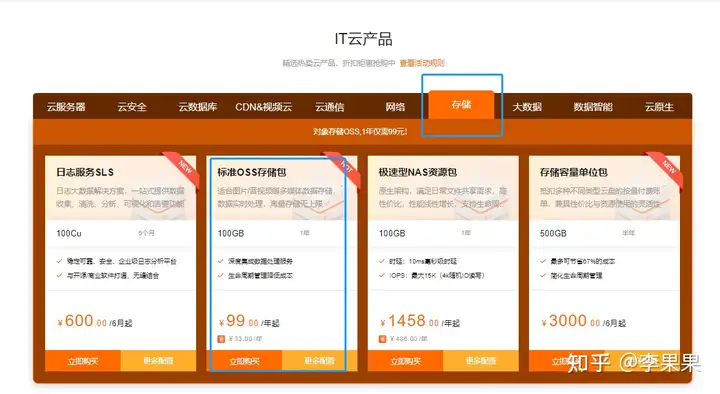Go to the CDN&视频云 tab

coord(264,107)
